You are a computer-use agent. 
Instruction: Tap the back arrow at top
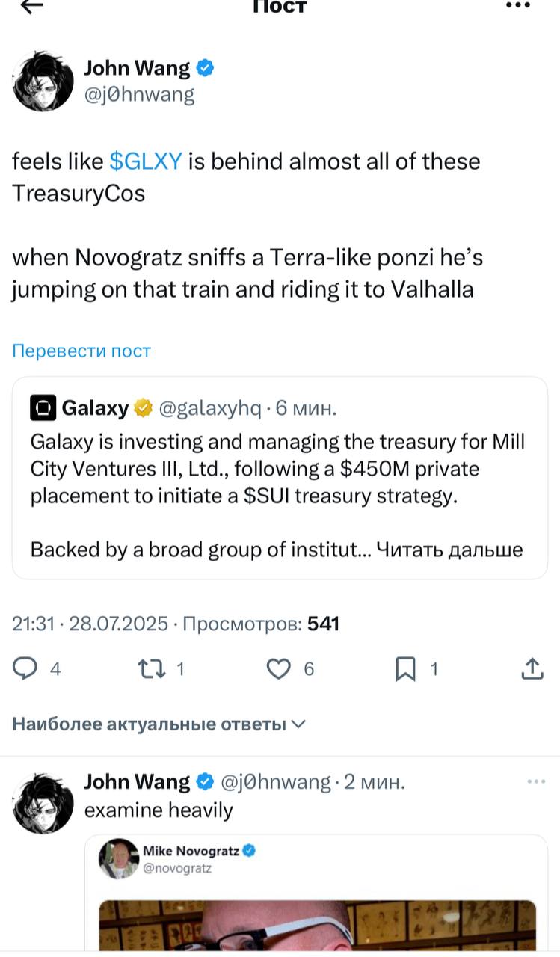[x=32, y=6]
